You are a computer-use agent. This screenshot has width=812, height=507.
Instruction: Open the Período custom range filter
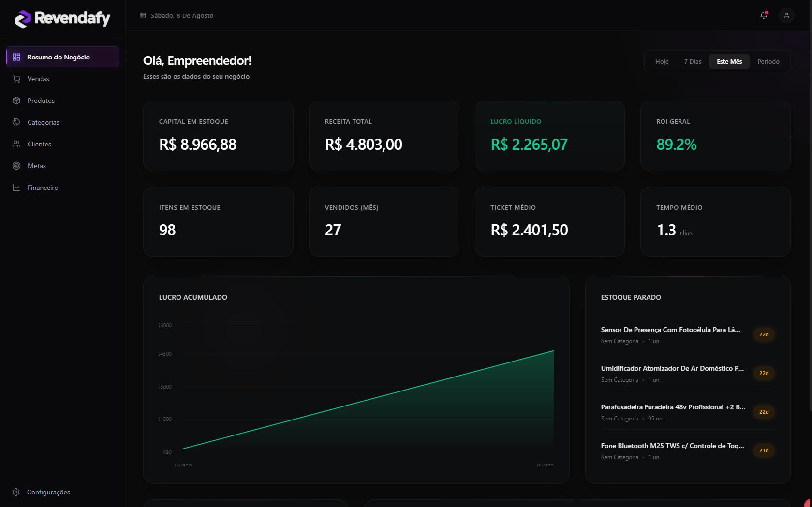click(768, 61)
